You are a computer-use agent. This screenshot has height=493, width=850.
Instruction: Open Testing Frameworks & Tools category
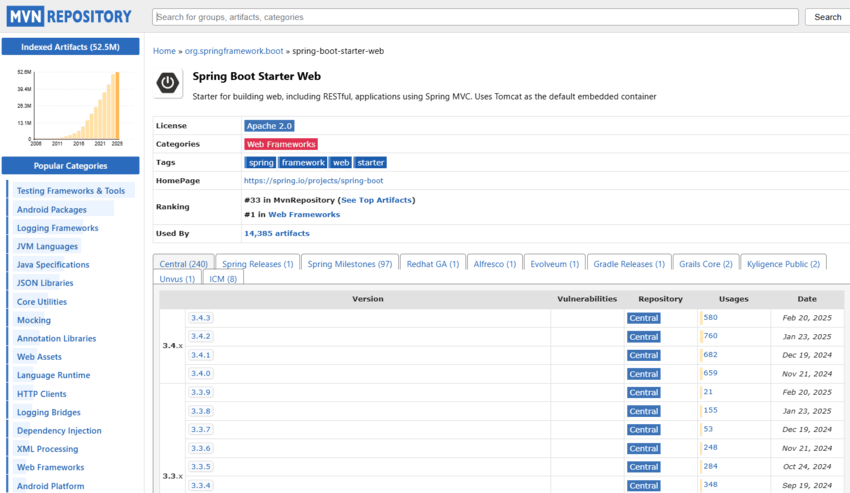(x=70, y=191)
